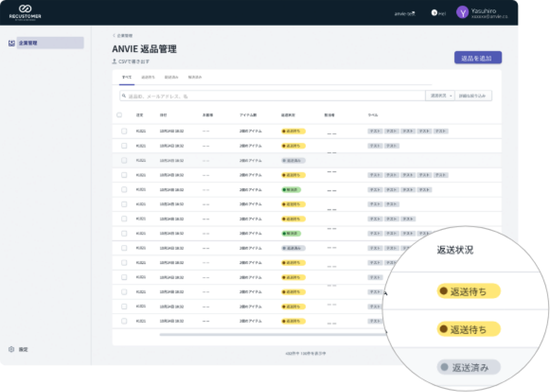Click the 件を表示中 count text below the table
Screen dimensions: 550x392
point(305,353)
